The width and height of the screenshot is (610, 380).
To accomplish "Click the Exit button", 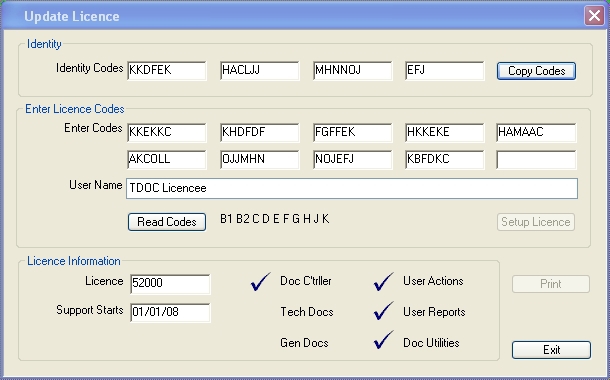I will pos(551,350).
